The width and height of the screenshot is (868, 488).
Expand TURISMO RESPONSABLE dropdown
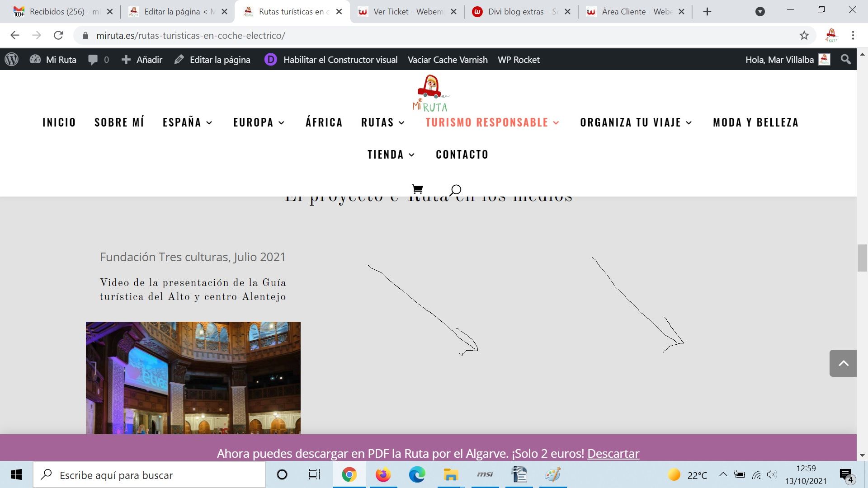pyautogui.click(x=492, y=122)
